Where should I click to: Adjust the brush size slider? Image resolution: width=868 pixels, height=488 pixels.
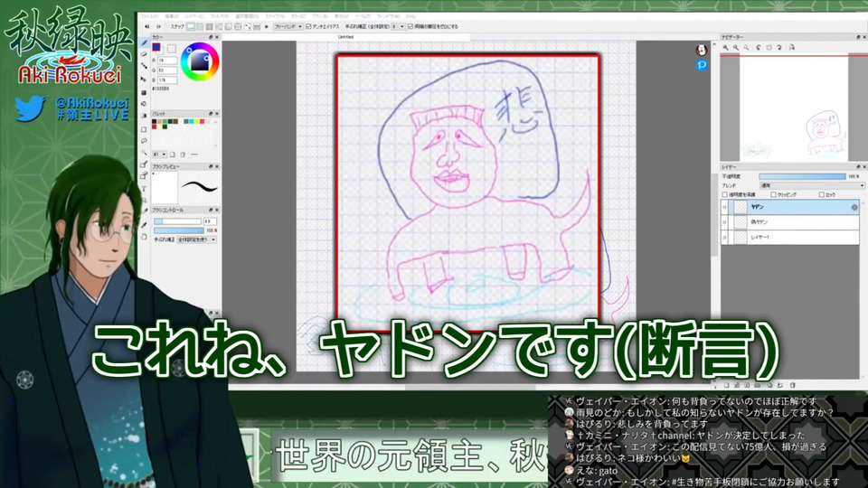(177, 221)
